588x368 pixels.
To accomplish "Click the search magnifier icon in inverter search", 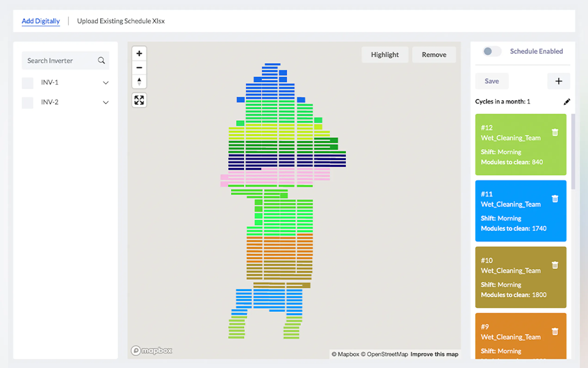I will click(x=101, y=60).
